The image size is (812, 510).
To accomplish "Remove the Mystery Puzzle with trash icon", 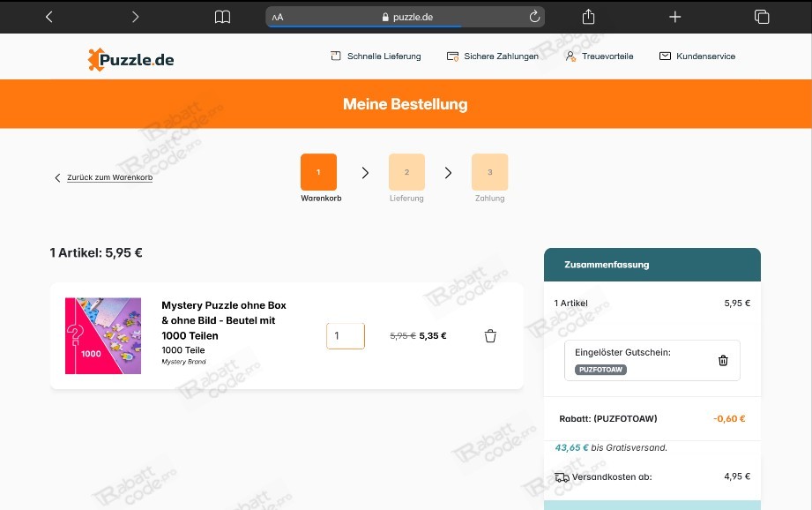I will (490, 336).
